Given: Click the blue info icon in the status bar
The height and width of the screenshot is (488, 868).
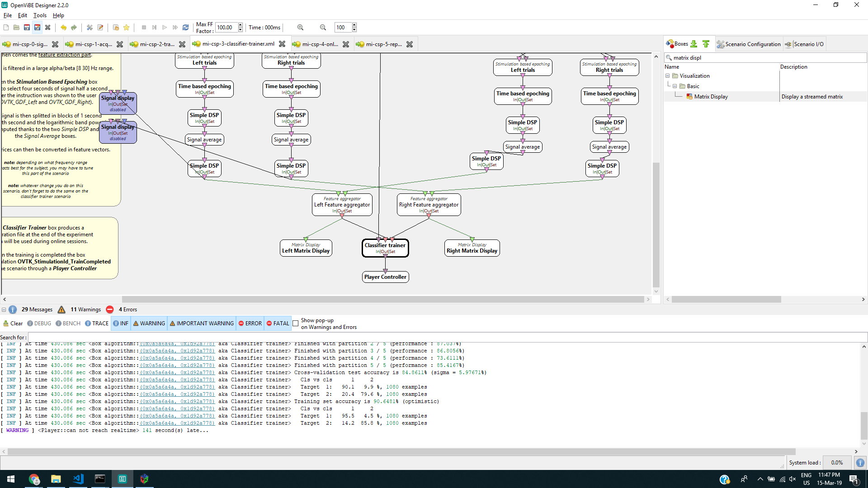Looking at the screenshot, I should (860, 463).
